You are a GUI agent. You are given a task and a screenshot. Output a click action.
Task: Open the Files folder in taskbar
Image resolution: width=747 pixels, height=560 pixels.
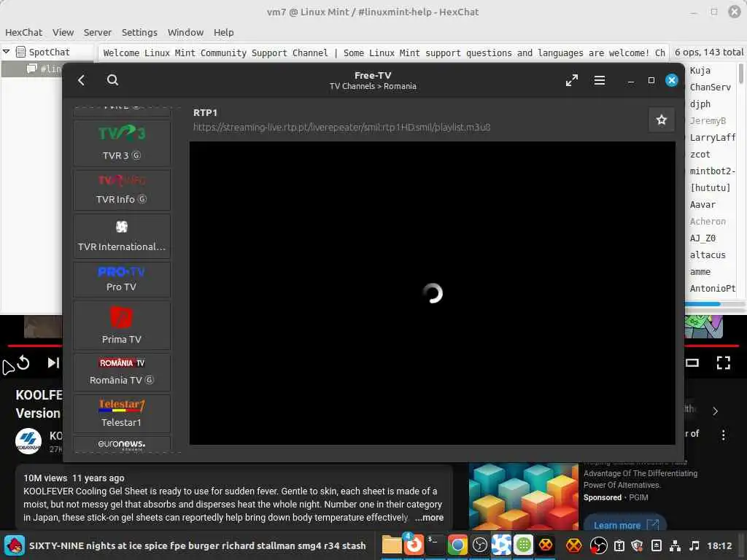pos(392,545)
